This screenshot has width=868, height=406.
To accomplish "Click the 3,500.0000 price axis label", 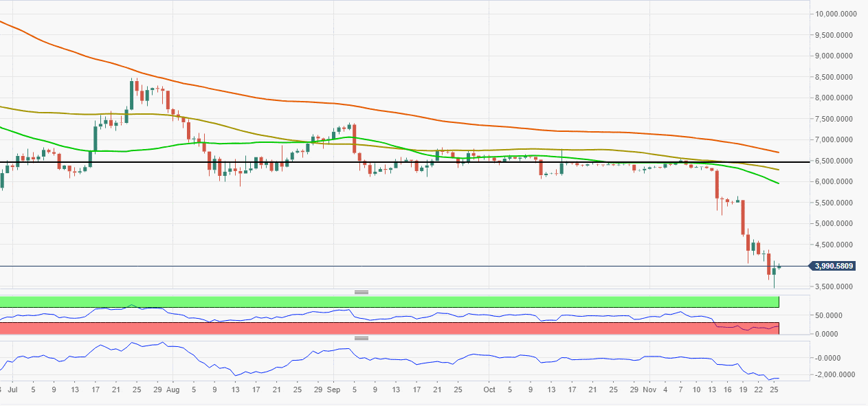I will pos(834,287).
